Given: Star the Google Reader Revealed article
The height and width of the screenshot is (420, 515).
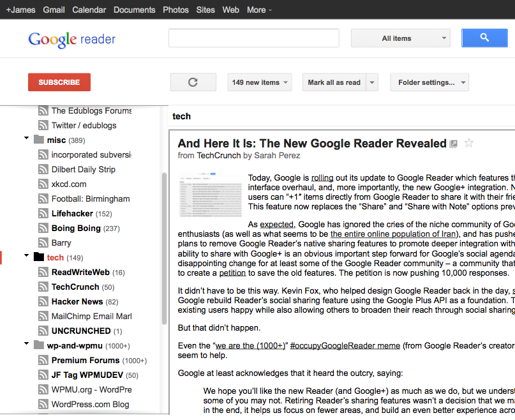Looking at the screenshot, I should pyautogui.click(x=468, y=143).
